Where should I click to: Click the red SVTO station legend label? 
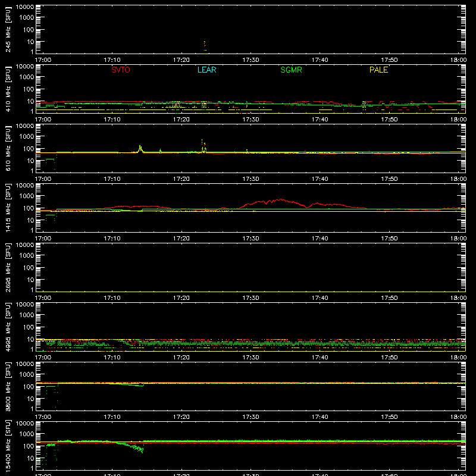[121, 70]
